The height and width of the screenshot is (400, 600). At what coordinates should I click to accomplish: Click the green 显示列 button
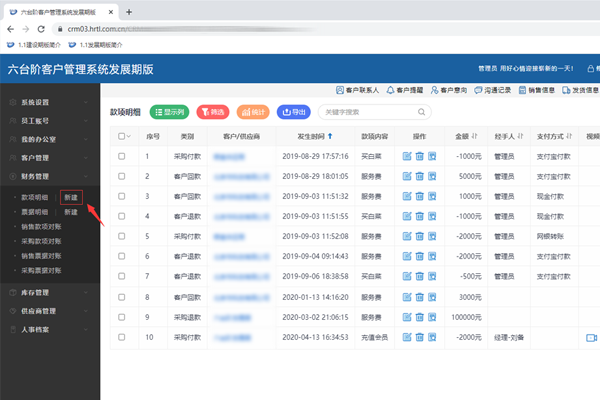(x=170, y=112)
